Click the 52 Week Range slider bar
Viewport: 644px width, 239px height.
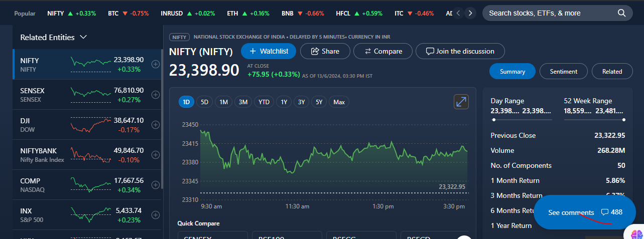tap(595, 119)
